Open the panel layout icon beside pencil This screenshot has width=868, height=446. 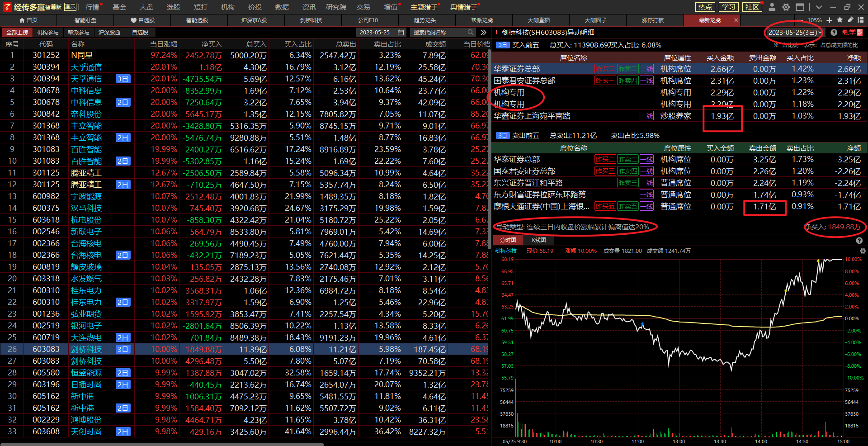(861, 20)
